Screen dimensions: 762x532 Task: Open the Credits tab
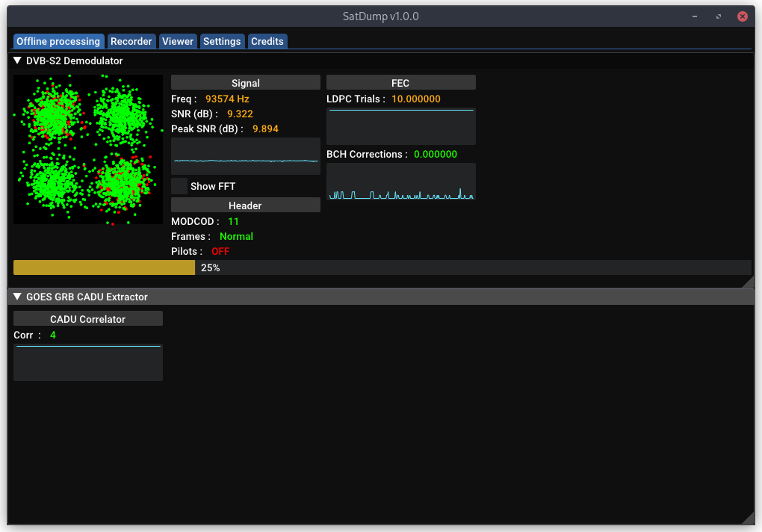[x=267, y=41]
